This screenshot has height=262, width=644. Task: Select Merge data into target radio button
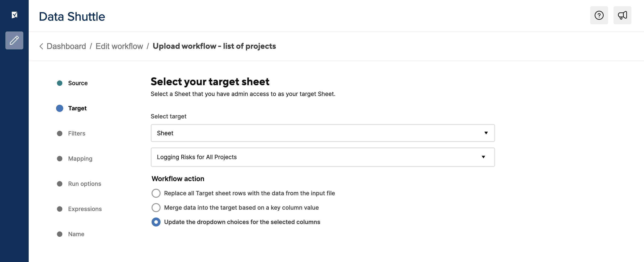coord(156,207)
